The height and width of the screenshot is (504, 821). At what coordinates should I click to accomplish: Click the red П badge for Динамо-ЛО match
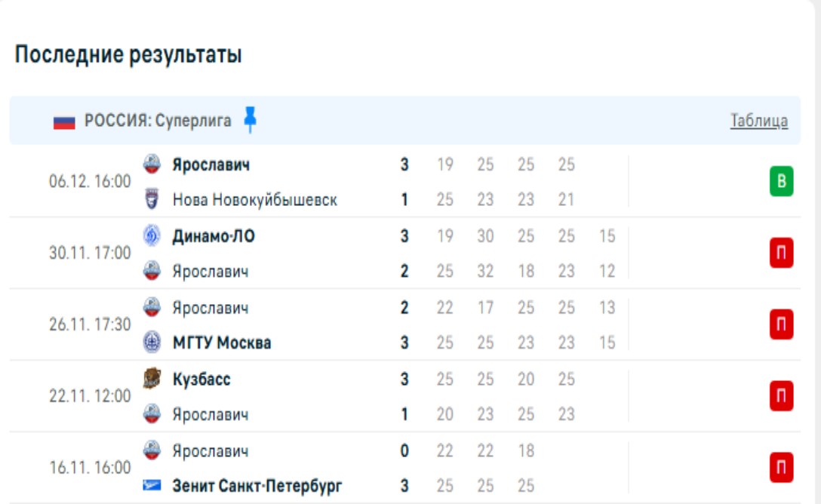tap(781, 254)
